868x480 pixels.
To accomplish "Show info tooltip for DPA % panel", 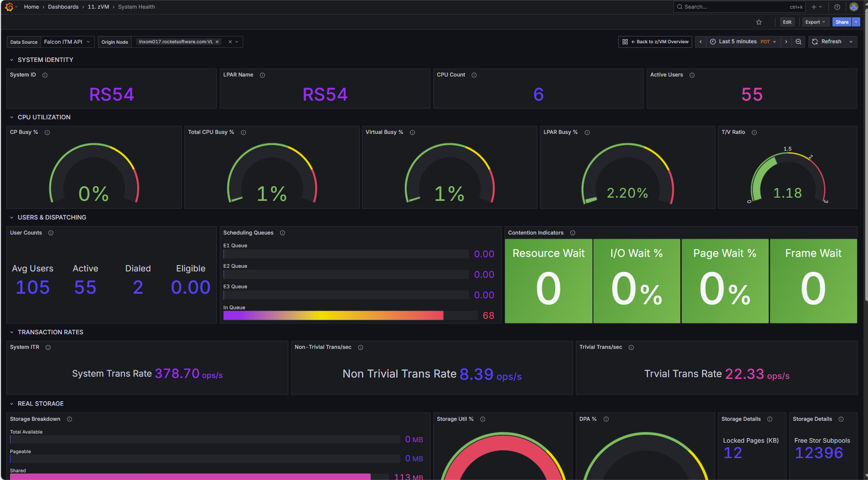I will (x=606, y=419).
